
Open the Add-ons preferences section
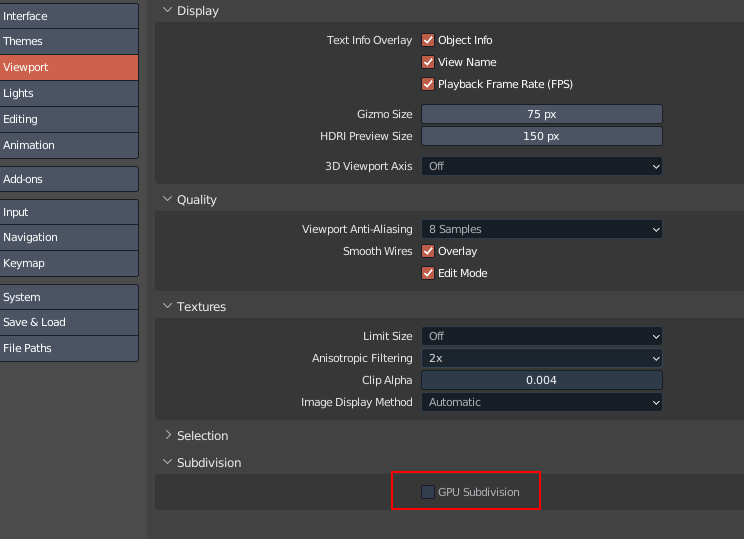pyautogui.click(x=69, y=179)
